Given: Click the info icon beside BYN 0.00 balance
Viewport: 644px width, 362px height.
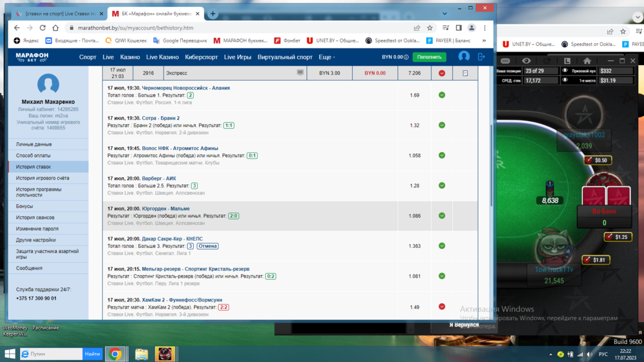Looking at the screenshot, I should [x=406, y=57].
